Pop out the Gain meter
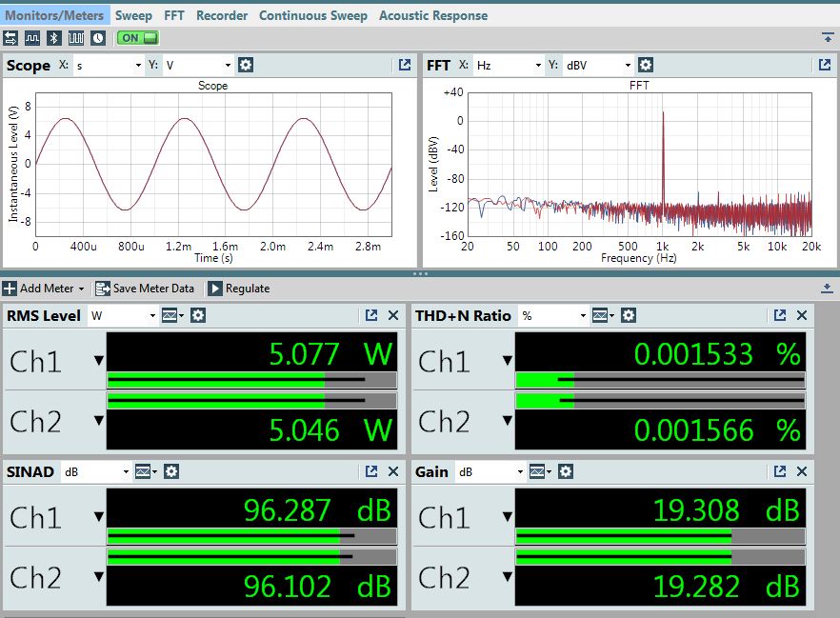The image size is (840, 618). [x=780, y=471]
